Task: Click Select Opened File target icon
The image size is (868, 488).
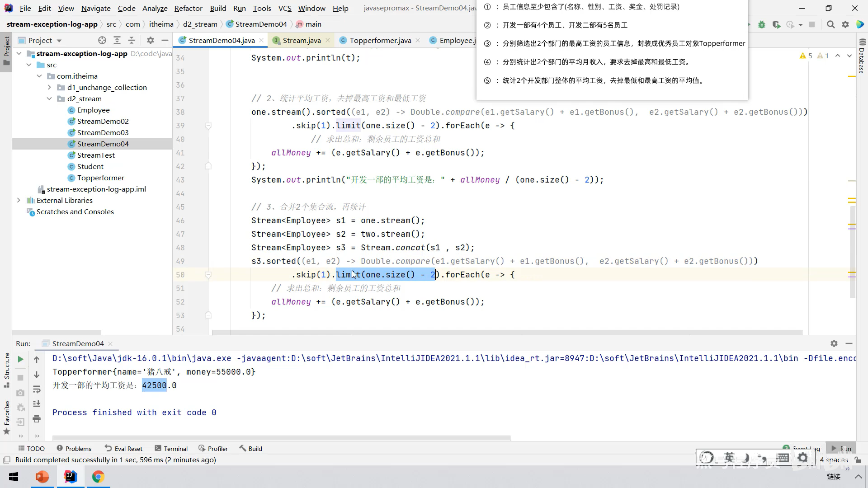Action: click(102, 40)
